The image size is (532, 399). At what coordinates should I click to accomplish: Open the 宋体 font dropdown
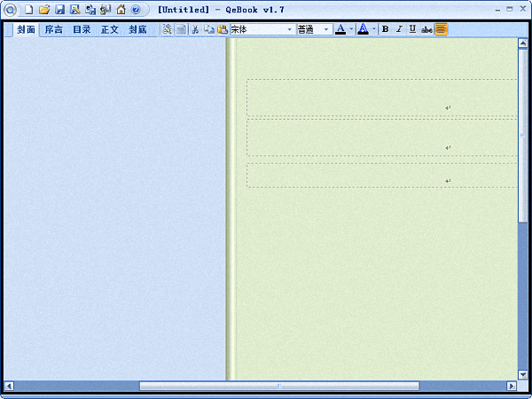tap(289, 29)
